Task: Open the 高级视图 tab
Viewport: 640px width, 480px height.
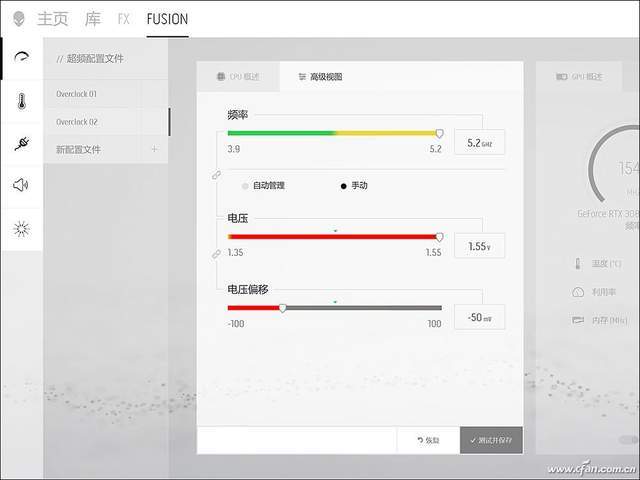Action: pyautogui.click(x=320, y=77)
